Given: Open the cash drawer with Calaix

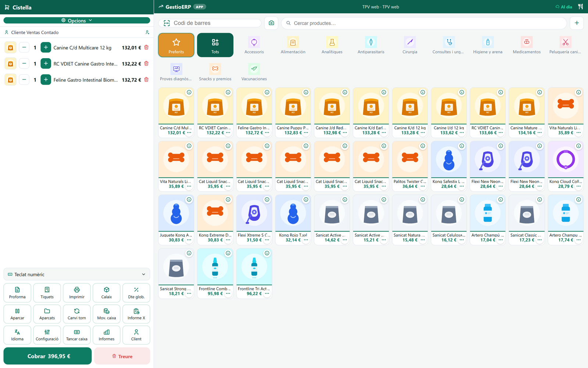Looking at the screenshot, I should (x=107, y=293).
